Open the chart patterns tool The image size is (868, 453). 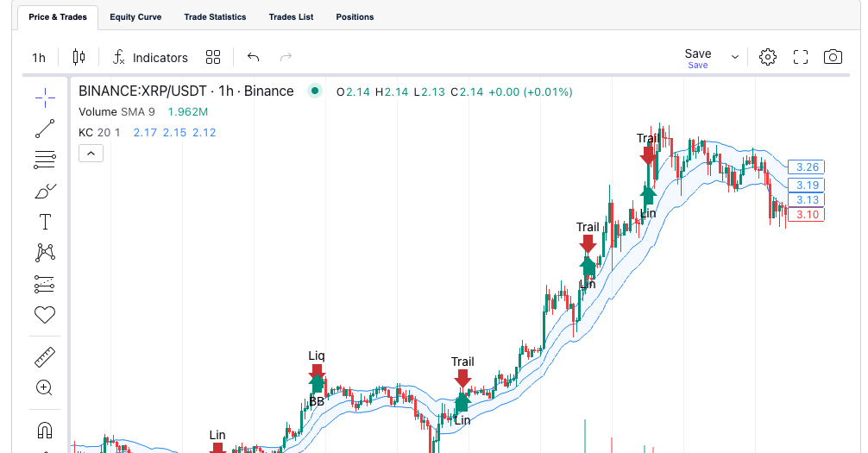point(45,253)
